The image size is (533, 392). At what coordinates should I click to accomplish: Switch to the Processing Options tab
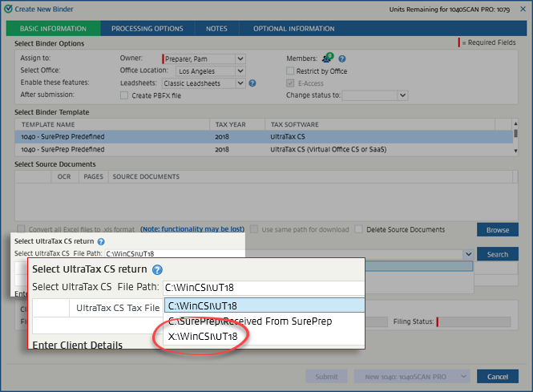coord(147,29)
